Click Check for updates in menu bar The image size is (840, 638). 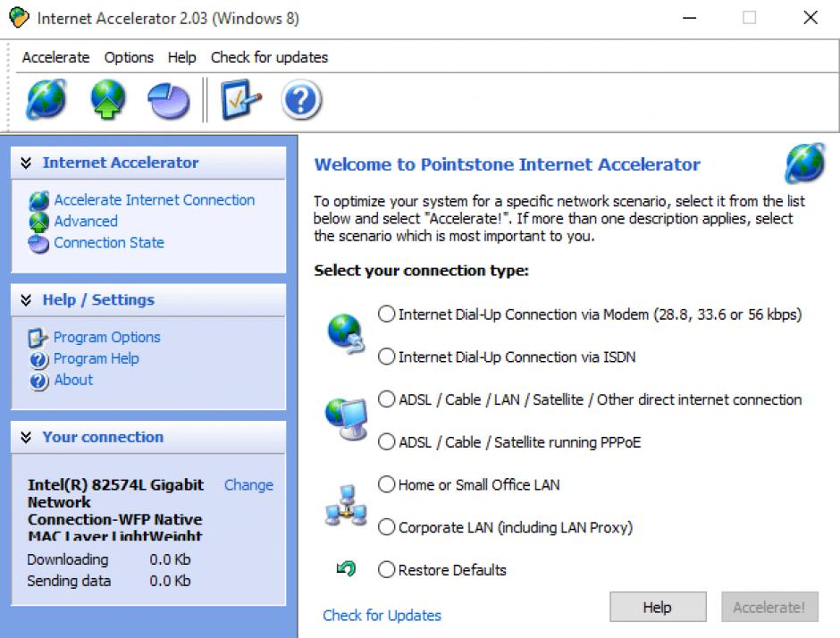[269, 57]
